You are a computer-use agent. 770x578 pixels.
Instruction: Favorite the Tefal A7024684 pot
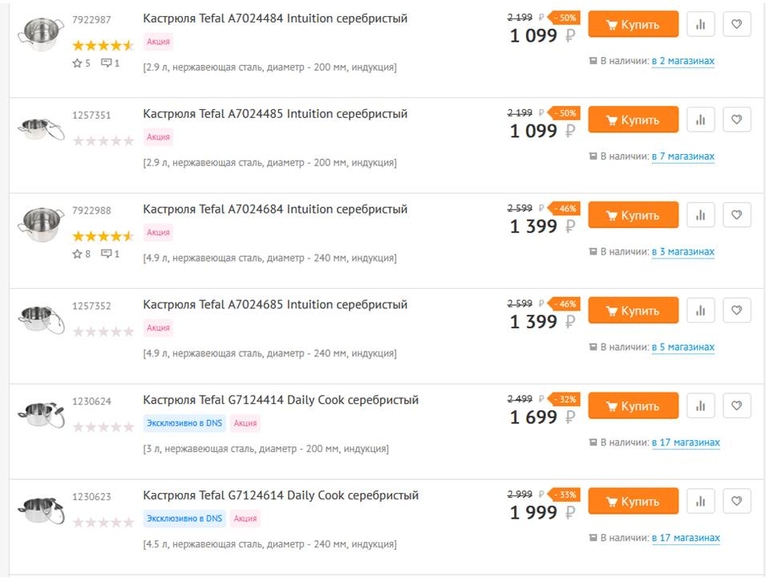(x=736, y=215)
